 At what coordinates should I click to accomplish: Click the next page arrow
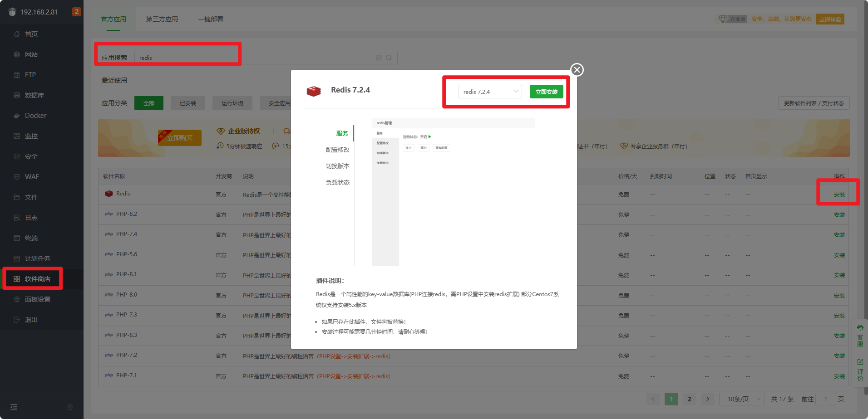[x=708, y=399]
